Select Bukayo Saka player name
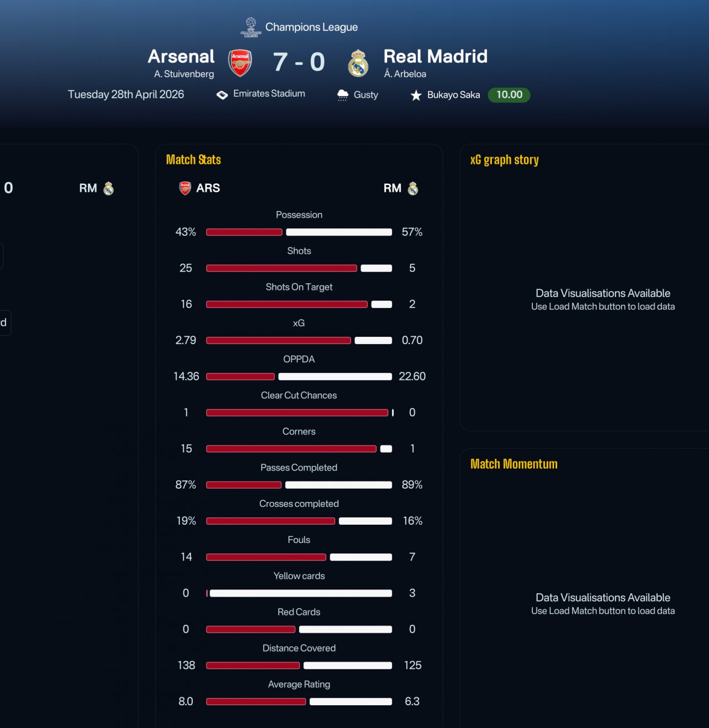 click(454, 95)
